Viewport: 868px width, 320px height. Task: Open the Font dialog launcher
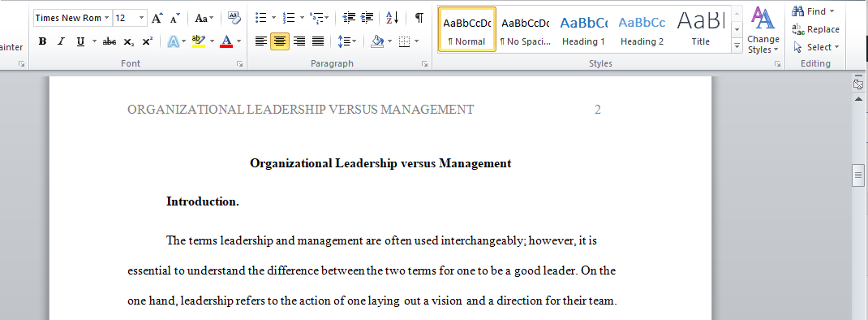(239, 64)
